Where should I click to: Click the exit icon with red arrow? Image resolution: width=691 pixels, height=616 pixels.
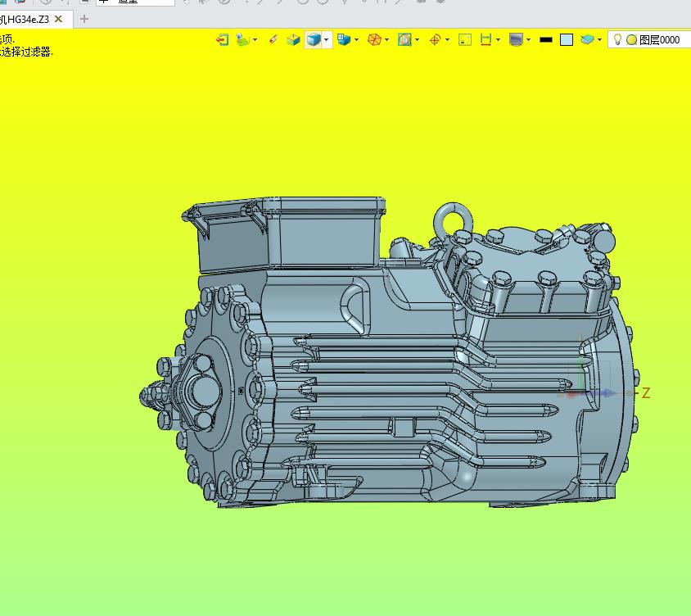[222, 40]
